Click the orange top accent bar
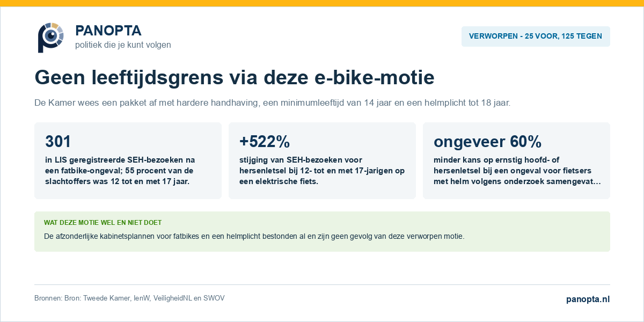Image resolution: width=644 pixels, height=322 pixels. [322, 3]
